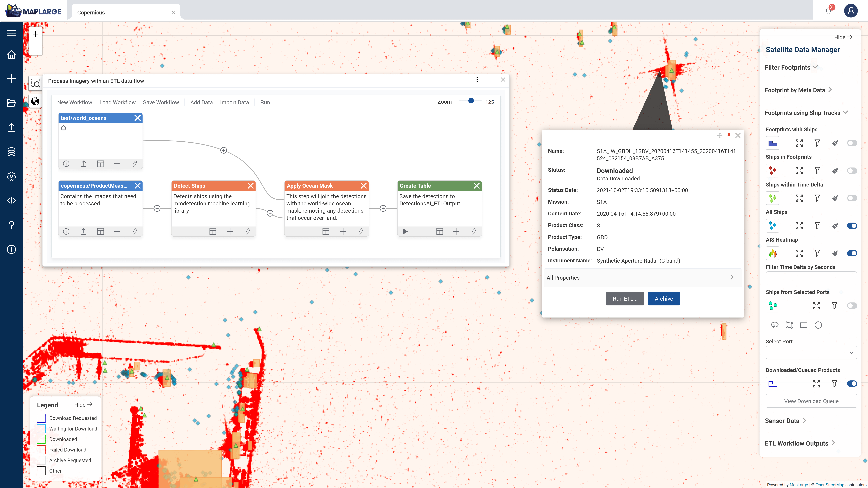
Task: Turn off the AIS Heatmap layer
Action: 852,253
